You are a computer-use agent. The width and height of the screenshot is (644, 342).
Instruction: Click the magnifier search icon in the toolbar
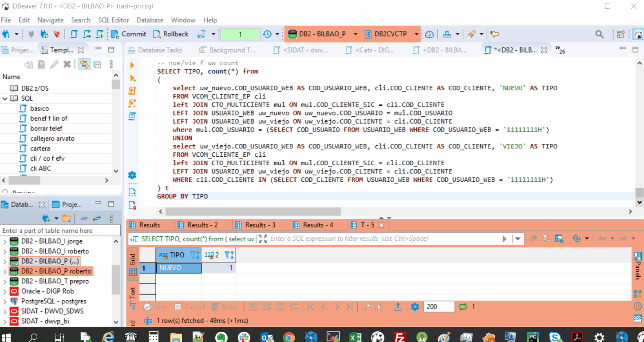tap(599, 34)
